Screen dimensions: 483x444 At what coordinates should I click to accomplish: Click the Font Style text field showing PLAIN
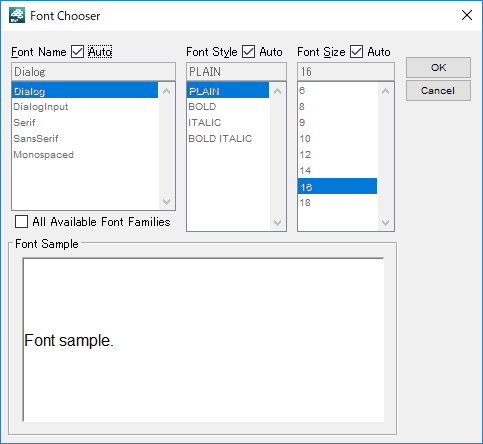click(236, 72)
